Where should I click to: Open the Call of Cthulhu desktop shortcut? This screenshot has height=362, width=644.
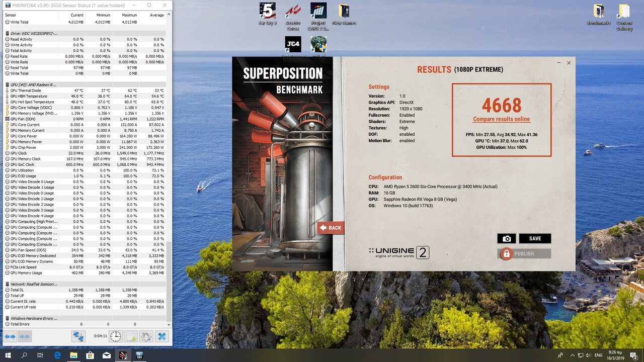pos(318,48)
